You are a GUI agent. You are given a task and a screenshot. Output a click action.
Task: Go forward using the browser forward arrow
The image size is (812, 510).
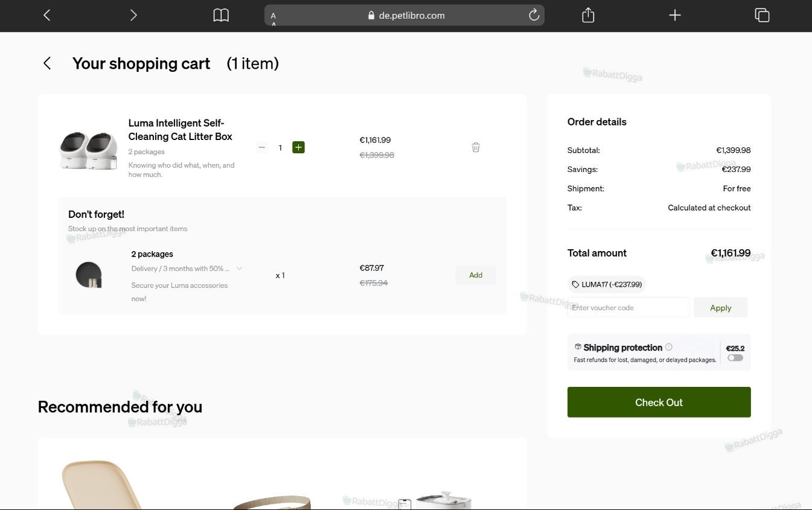(133, 16)
